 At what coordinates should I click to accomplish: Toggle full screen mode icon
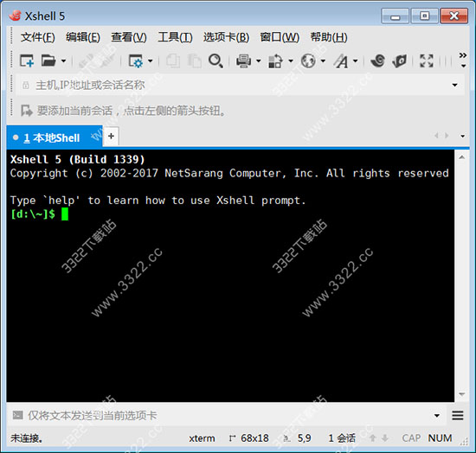click(x=426, y=61)
